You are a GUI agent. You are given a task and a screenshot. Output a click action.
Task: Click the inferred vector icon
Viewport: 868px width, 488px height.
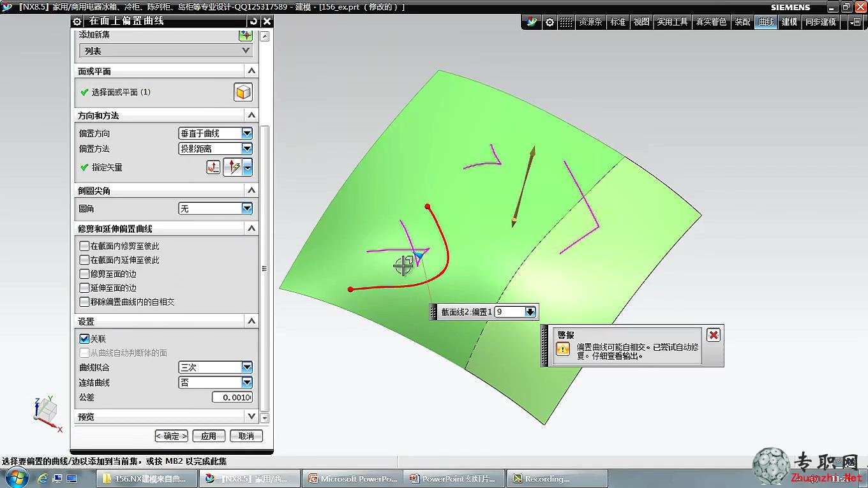[x=232, y=167]
